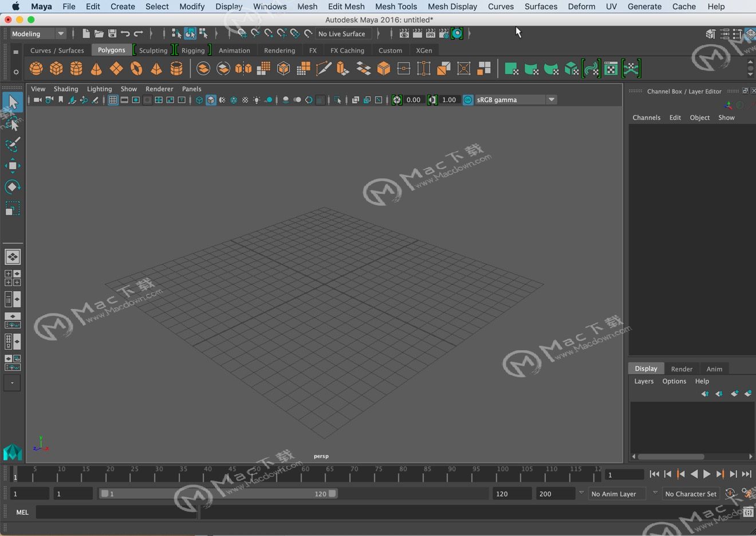Click the IPR render icon
756x536 pixels.
pyautogui.click(x=431, y=34)
